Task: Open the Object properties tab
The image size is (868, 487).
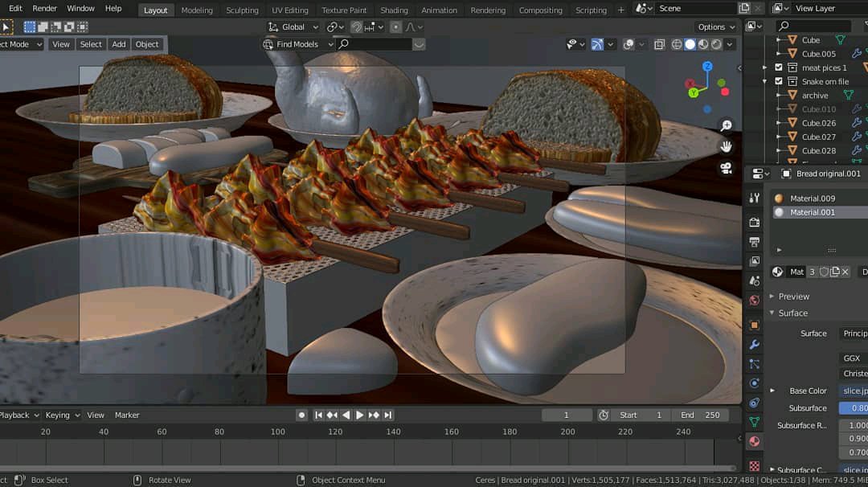Action: [754, 325]
